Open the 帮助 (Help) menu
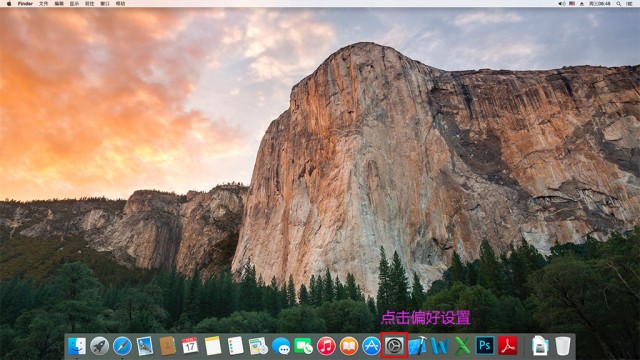640x360 pixels. [120, 3]
